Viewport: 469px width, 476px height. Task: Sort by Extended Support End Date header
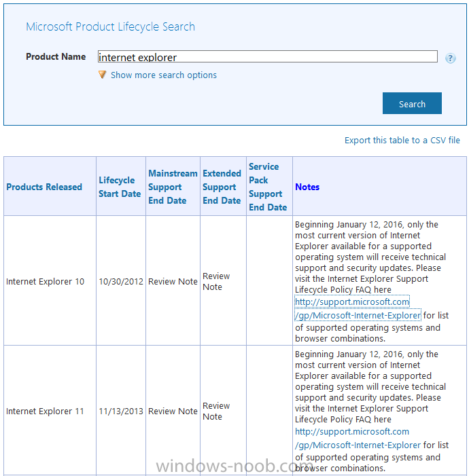(x=222, y=187)
